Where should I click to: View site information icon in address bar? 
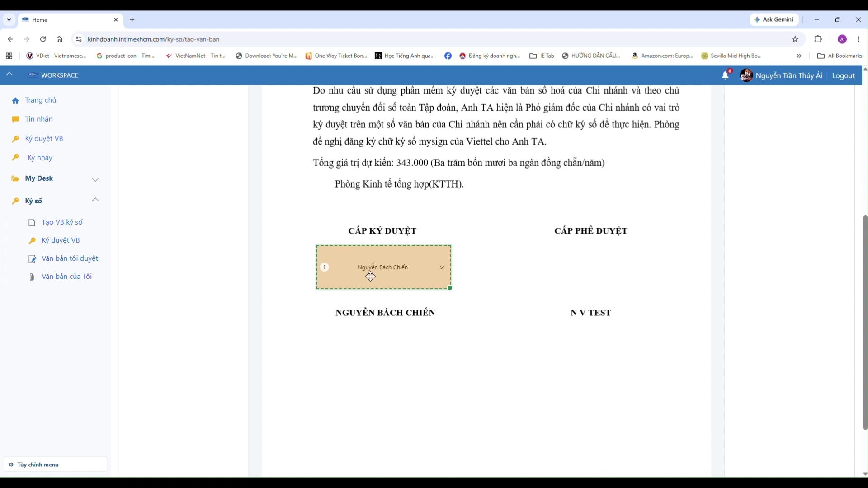79,39
